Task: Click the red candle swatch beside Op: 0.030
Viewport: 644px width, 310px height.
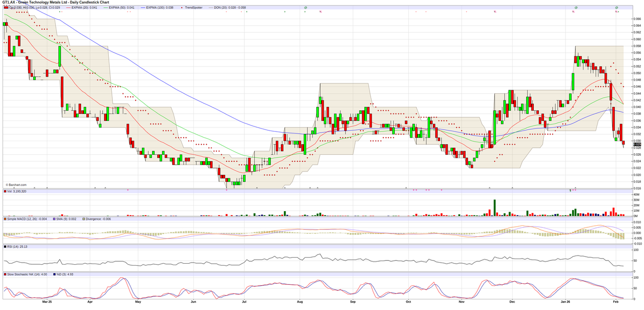Action: 7,8
